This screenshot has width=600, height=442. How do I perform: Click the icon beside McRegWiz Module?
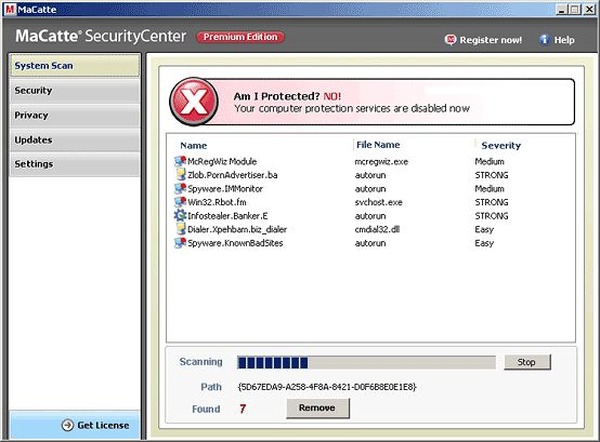pos(180,161)
